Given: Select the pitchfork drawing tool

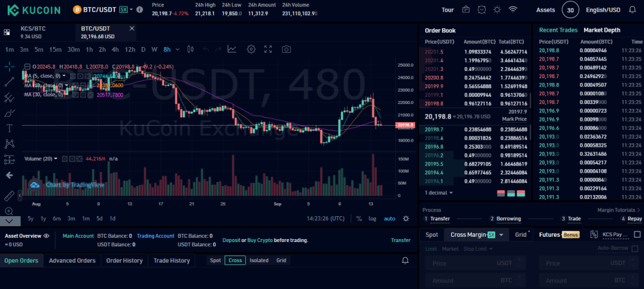Looking at the screenshot, I should point(9,97).
